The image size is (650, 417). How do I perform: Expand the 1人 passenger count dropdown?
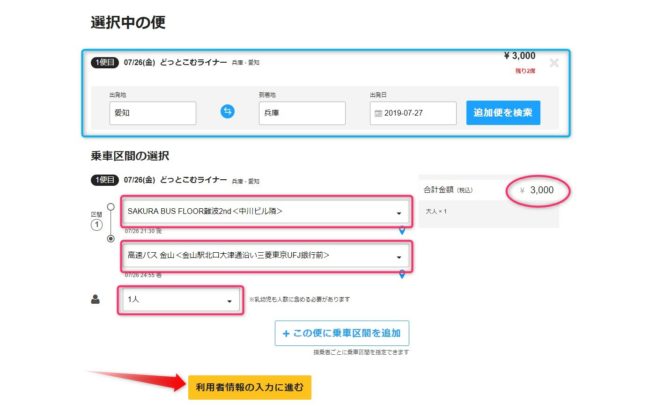179,299
